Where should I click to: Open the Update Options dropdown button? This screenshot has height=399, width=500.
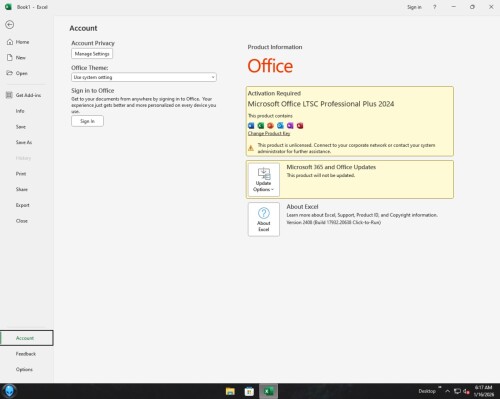(264, 180)
